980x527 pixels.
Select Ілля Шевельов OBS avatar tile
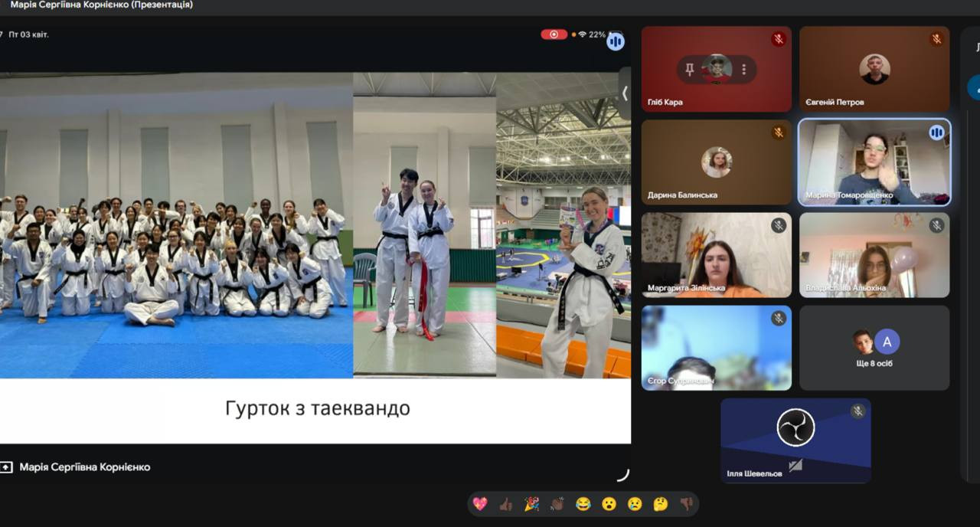coord(795,440)
